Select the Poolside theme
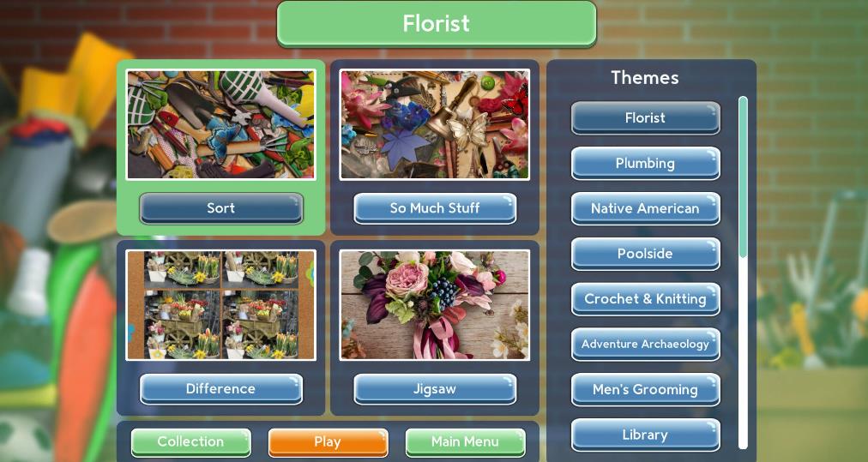 tap(646, 254)
